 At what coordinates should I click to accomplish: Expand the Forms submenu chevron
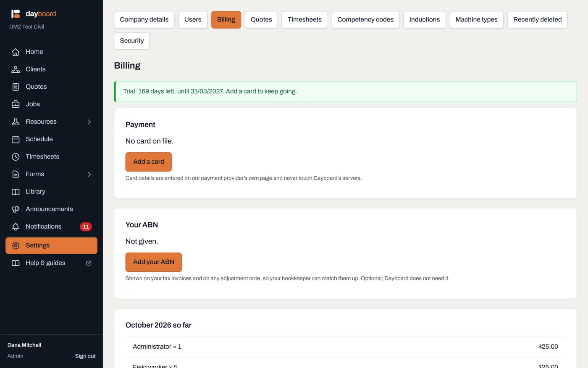tap(89, 174)
